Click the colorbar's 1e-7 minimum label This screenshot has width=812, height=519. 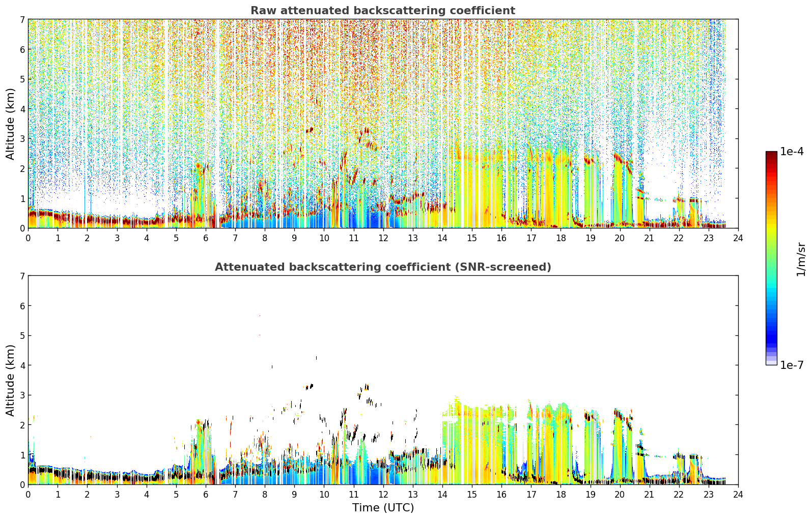[792, 365]
